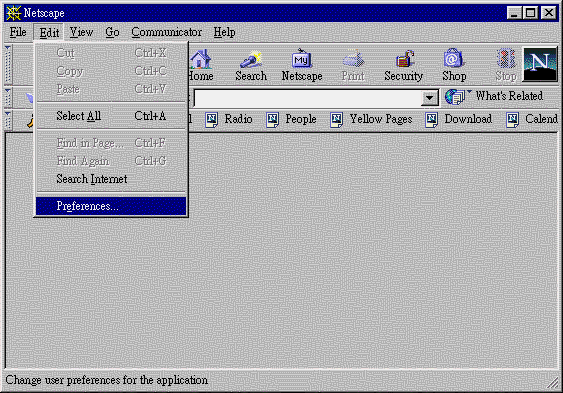Viewport: 563px width, 393px height.
Task: Open Search via the flashlight icon
Action: coord(251,65)
